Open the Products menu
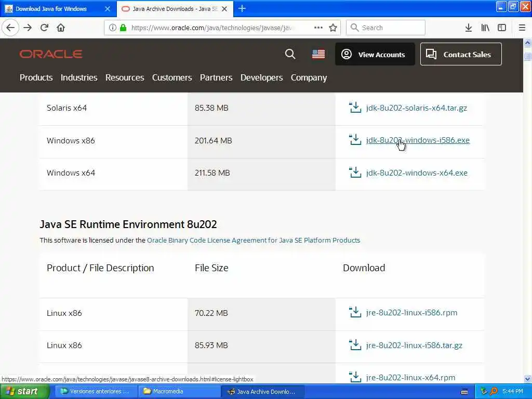The image size is (532, 399). pyautogui.click(x=36, y=77)
